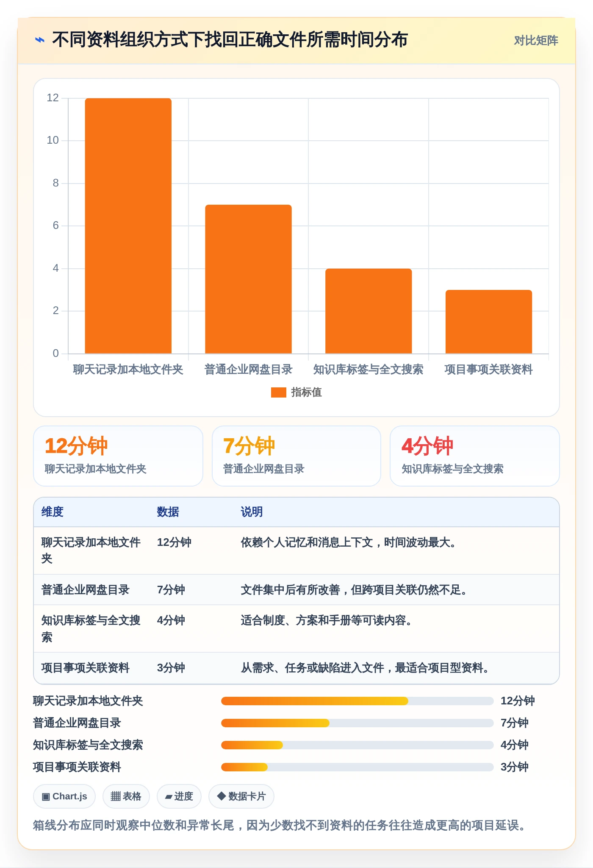Click progress label 普通企业网盘目录
Screen dimensions: 593x868
pos(77,723)
